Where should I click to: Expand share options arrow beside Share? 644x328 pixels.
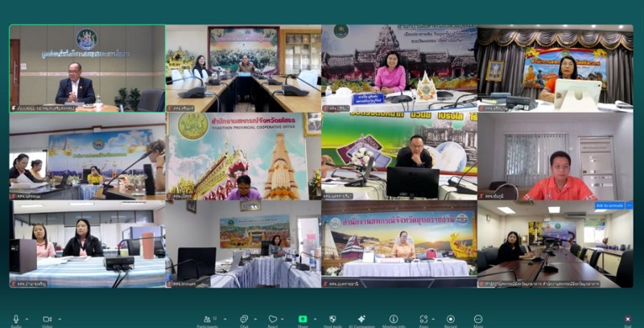(315, 318)
